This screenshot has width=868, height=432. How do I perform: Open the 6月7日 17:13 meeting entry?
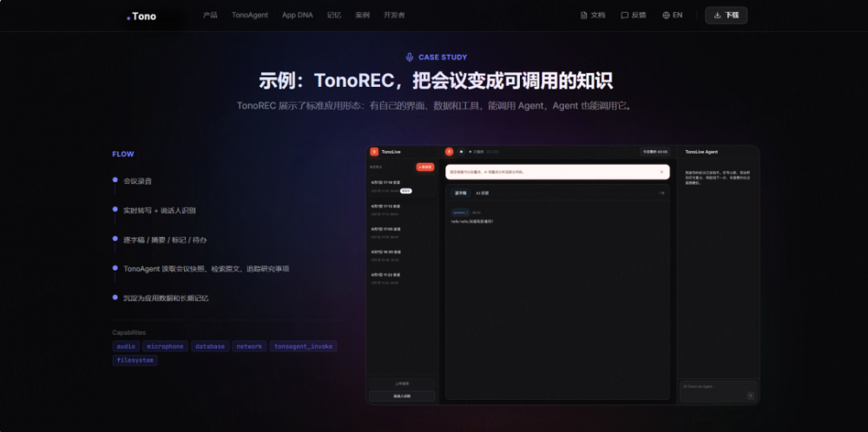point(402,210)
